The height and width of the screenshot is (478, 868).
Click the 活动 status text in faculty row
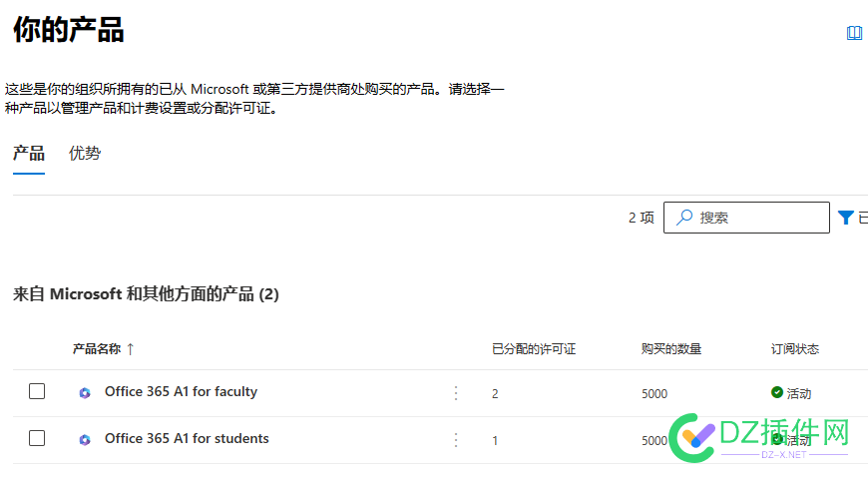pos(799,394)
